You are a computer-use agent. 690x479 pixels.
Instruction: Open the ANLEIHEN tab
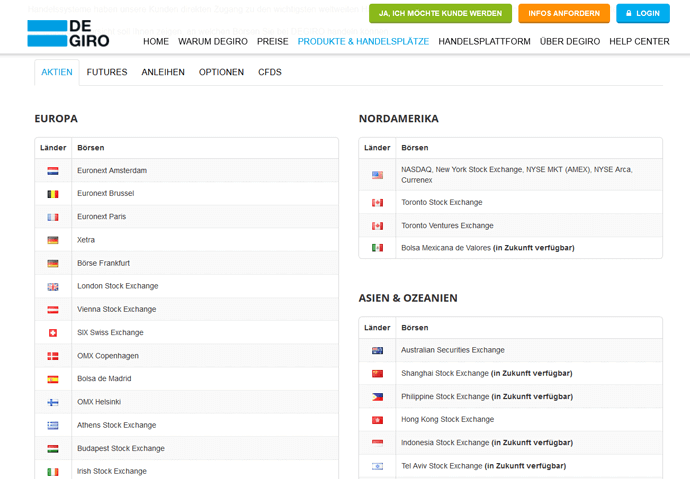[x=163, y=72]
